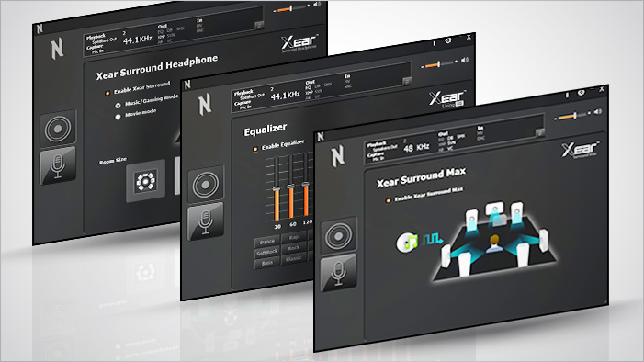Mute volume in Equalizer window
This screenshot has height=362, width=644.
click(465, 60)
